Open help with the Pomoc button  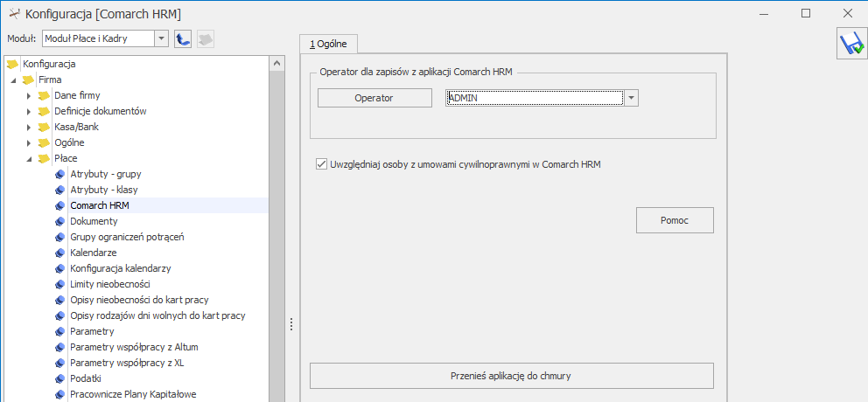(675, 220)
